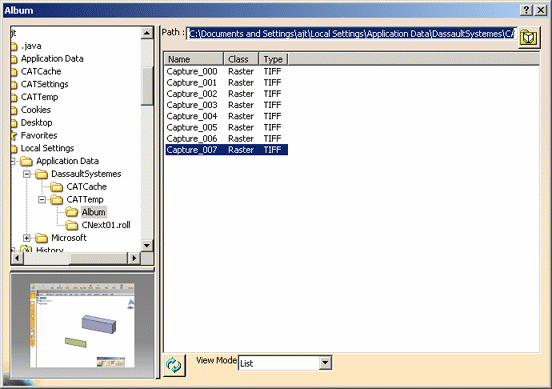The width and height of the screenshot is (552, 389).
Task: Click the Path input field
Action: [x=351, y=34]
